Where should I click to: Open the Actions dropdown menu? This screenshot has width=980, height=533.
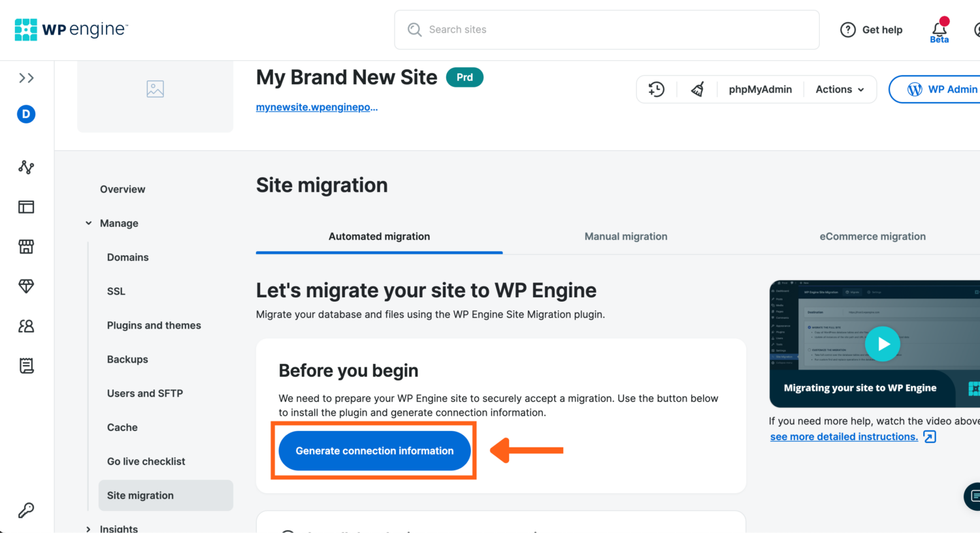click(x=839, y=89)
